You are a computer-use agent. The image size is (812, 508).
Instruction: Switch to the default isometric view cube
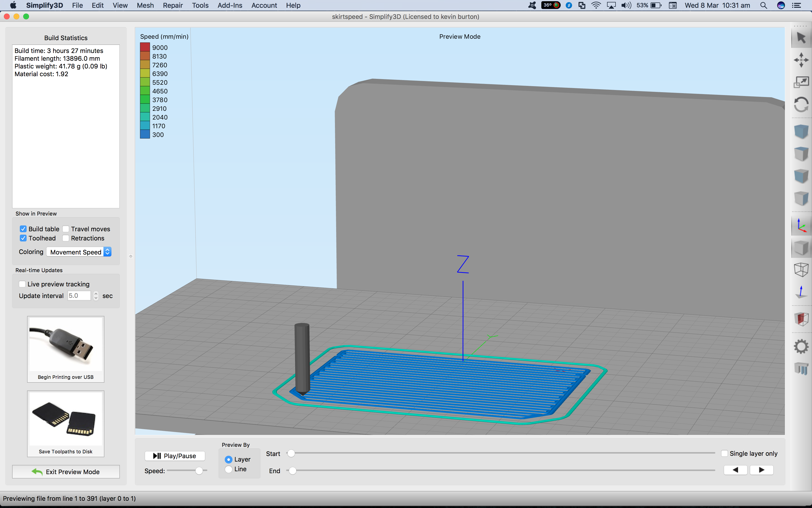click(801, 131)
